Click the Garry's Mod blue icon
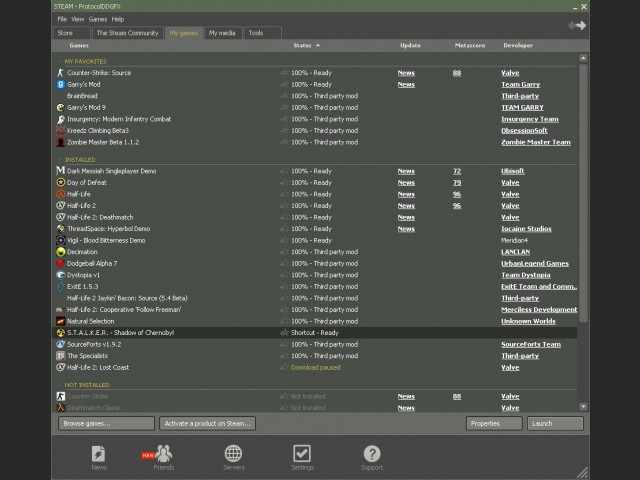640x480 pixels. 60,84
